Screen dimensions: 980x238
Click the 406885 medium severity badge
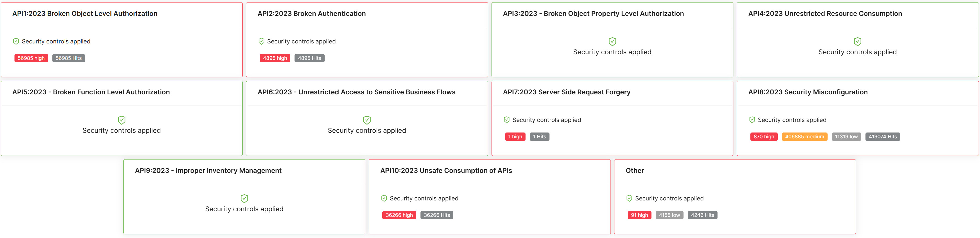(x=804, y=137)
